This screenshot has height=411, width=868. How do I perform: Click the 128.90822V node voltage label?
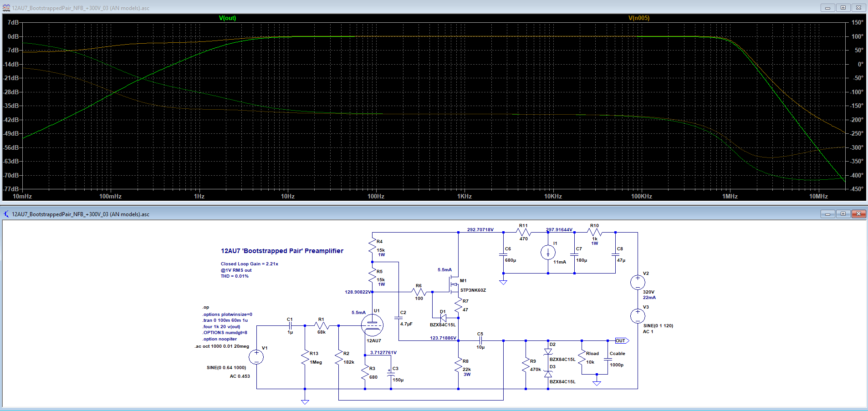(x=358, y=292)
